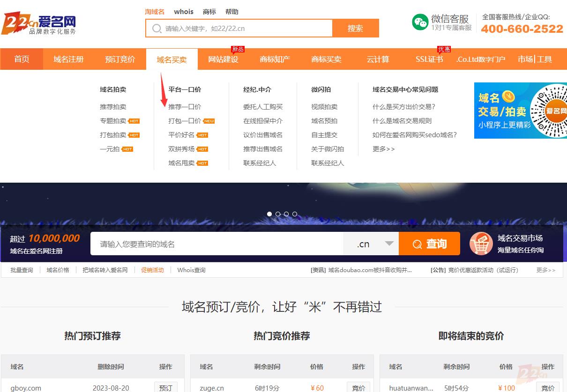567x392 pixels.
Task: Click the 22.cn 爱名网 logo
Action: tap(38, 23)
